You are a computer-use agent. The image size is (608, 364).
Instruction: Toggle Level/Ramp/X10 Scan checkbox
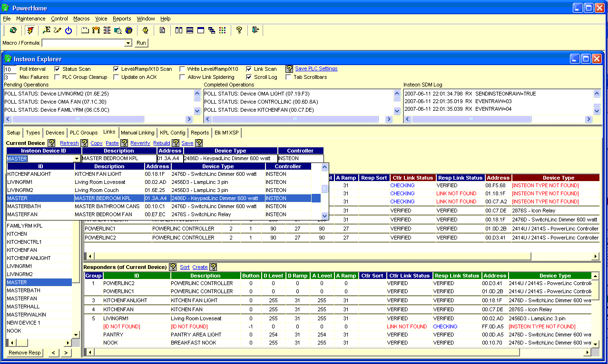coord(117,69)
